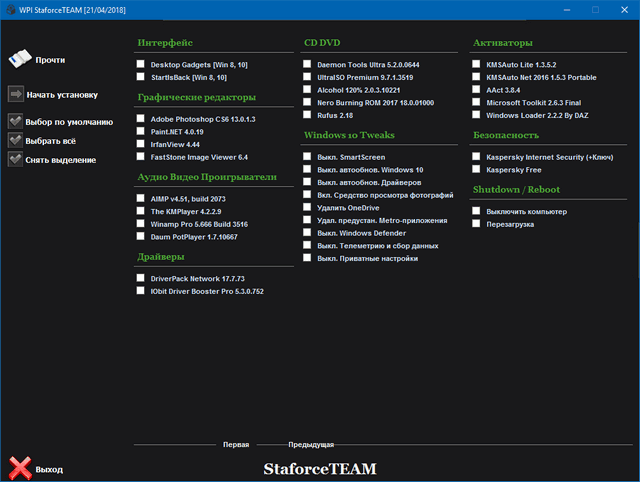The height and width of the screenshot is (482, 640).
Task: Go to Первая page link
Action: [236, 444]
